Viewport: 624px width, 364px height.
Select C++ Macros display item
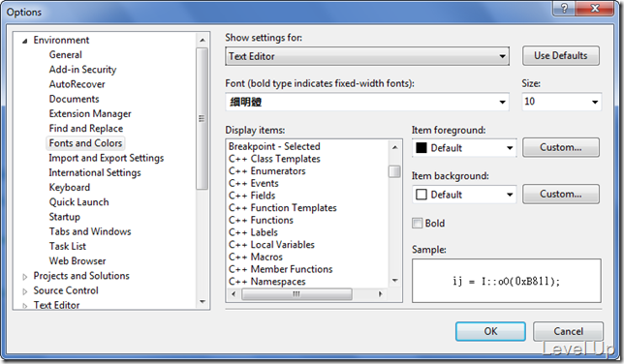[256, 258]
